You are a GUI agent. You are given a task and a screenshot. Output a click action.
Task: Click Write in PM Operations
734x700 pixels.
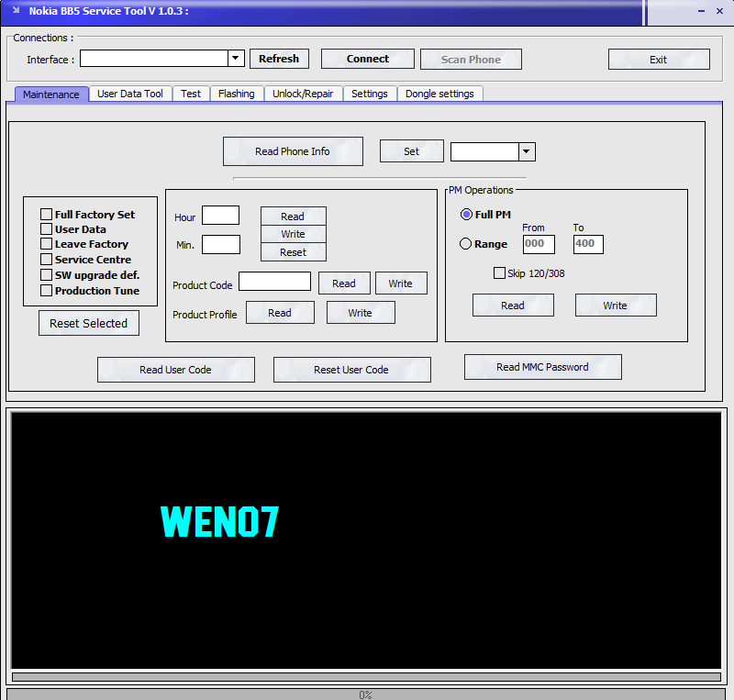point(616,306)
